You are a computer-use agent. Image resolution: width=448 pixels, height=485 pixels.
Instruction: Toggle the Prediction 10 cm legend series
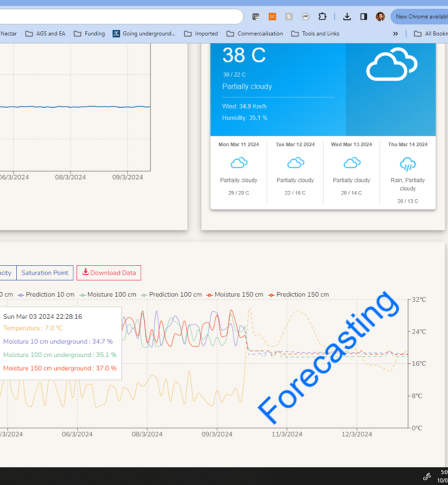tap(46, 295)
